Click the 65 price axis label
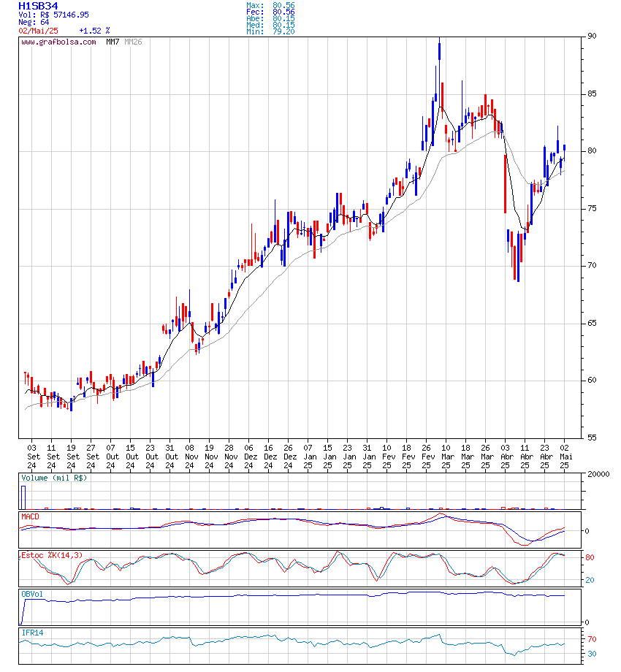Viewport: 621px width, 672px height. [x=592, y=323]
